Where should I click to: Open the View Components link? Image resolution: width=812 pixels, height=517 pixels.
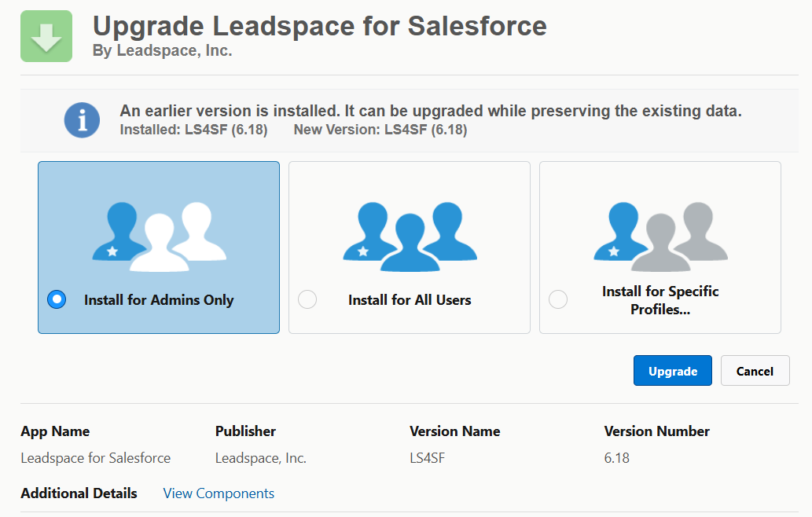(x=219, y=493)
